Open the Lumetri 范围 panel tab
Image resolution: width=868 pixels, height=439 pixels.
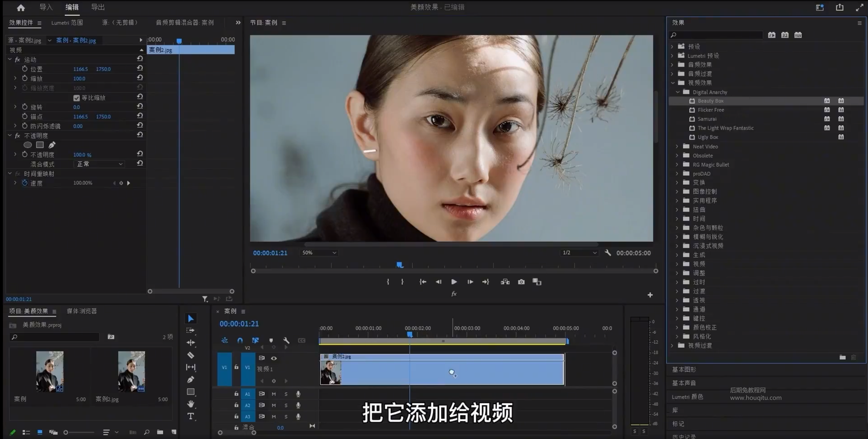pos(67,23)
